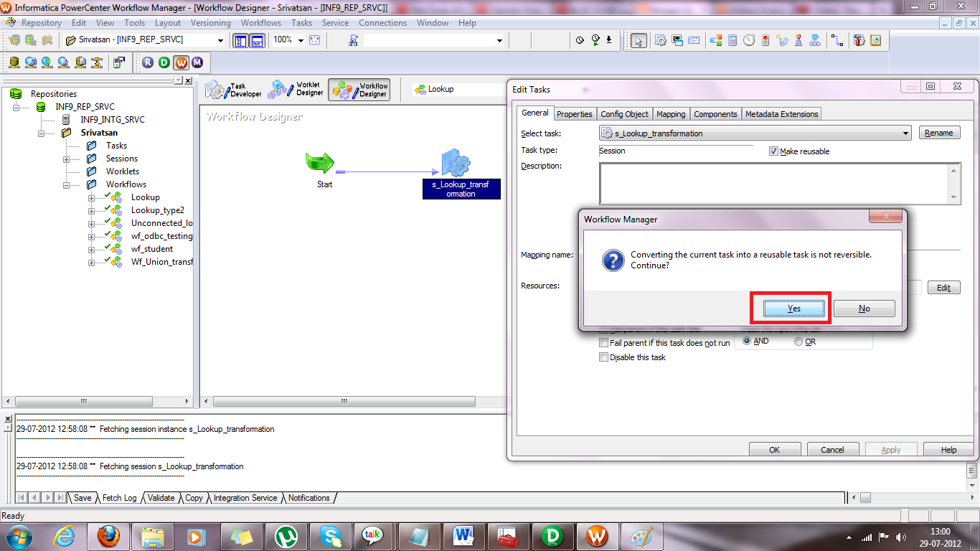The height and width of the screenshot is (551, 980).
Task: Switch to the Worklet Designer tool
Action: 298,89
